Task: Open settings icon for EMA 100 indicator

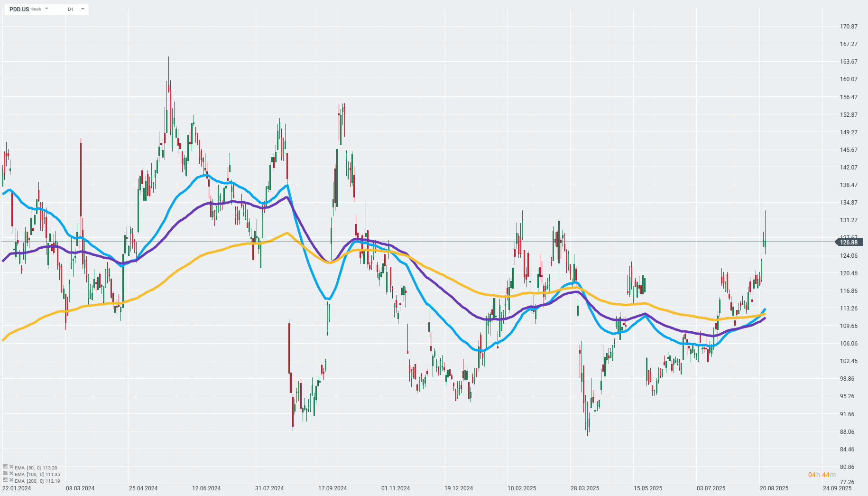Action: 5,474
